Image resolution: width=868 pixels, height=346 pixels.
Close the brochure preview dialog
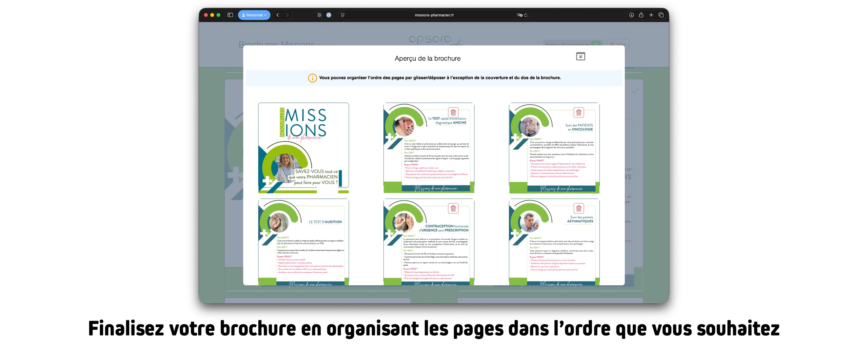tap(580, 56)
